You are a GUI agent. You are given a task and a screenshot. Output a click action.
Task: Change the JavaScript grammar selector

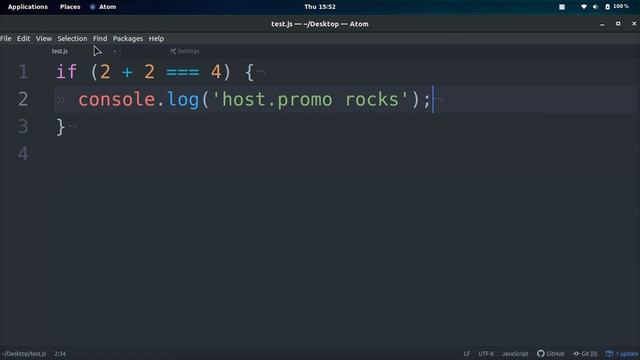[x=515, y=353]
